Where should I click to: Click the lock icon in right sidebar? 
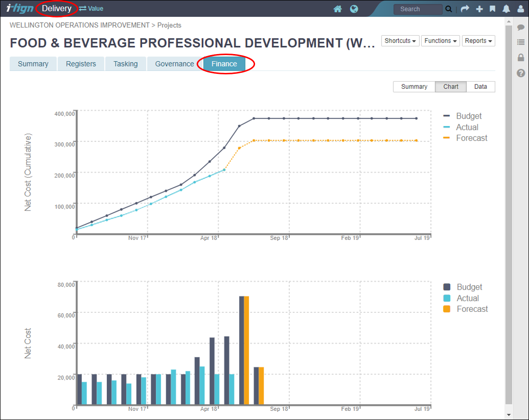[521, 57]
